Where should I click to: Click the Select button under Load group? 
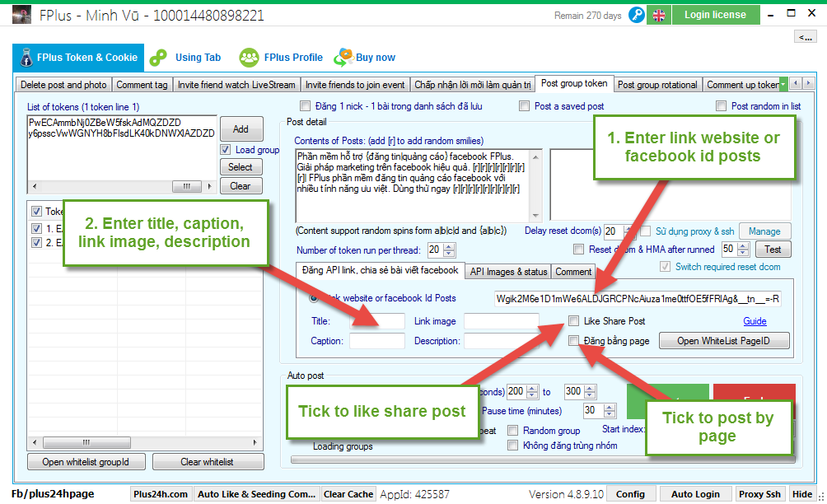(x=241, y=167)
